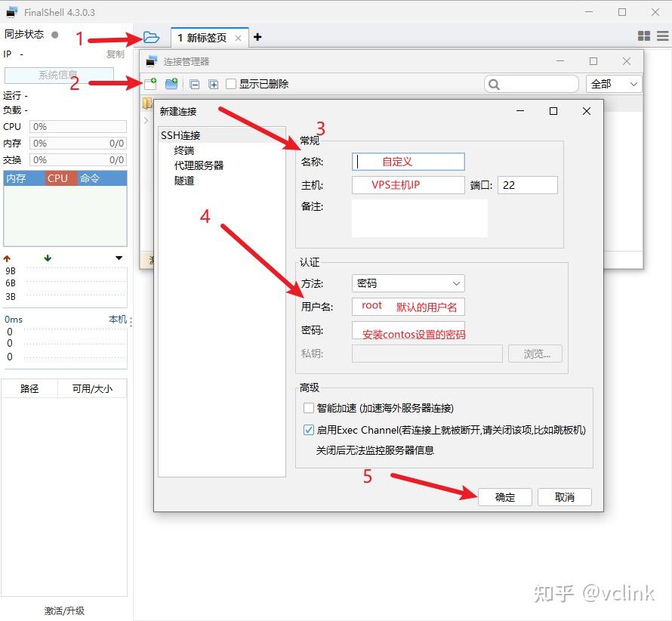The height and width of the screenshot is (621, 672).
Task: Enable 智能加速 for overseas servers
Action: (x=309, y=408)
